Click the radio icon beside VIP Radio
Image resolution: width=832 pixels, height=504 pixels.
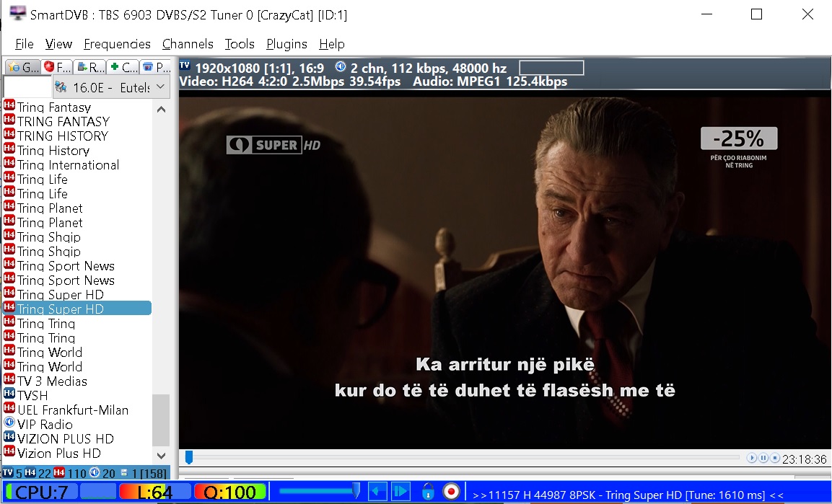click(9, 423)
